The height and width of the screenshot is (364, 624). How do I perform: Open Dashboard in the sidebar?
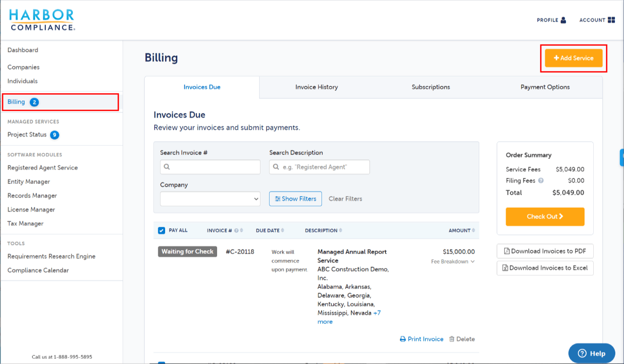click(x=23, y=50)
